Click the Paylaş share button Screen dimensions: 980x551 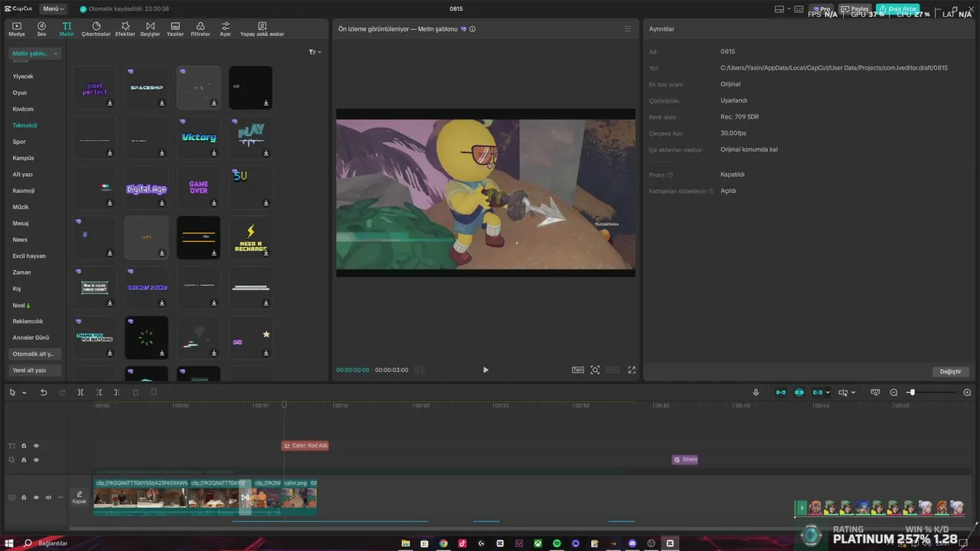click(855, 9)
